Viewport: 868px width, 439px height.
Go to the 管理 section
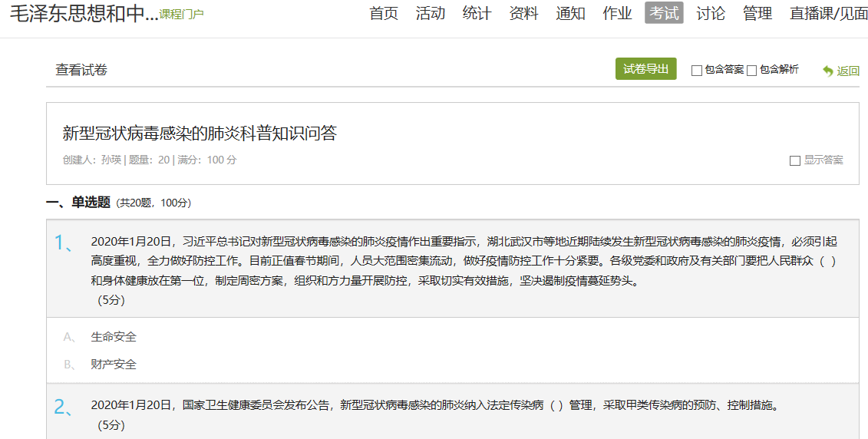click(x=757, y=14)
